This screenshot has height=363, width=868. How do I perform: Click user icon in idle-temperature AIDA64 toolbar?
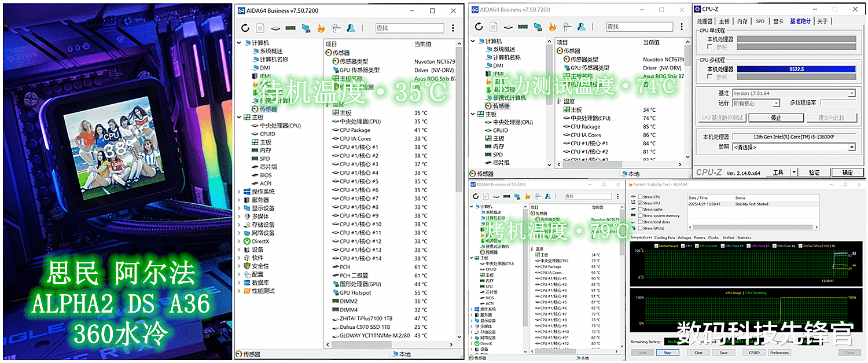click(x=351, y=28)
